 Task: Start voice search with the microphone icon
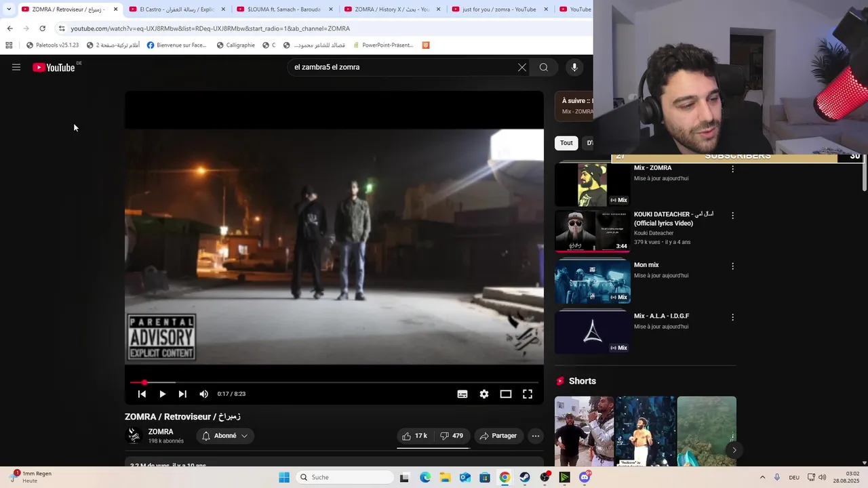pos(574,67)
